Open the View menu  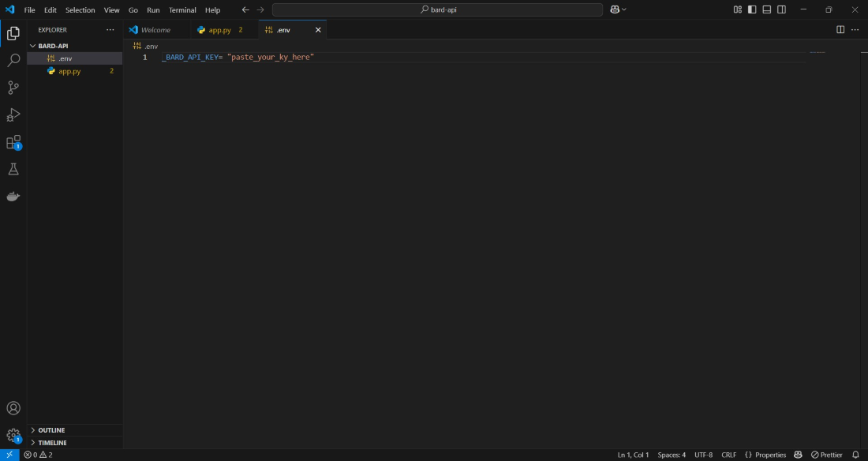[112, 10]
